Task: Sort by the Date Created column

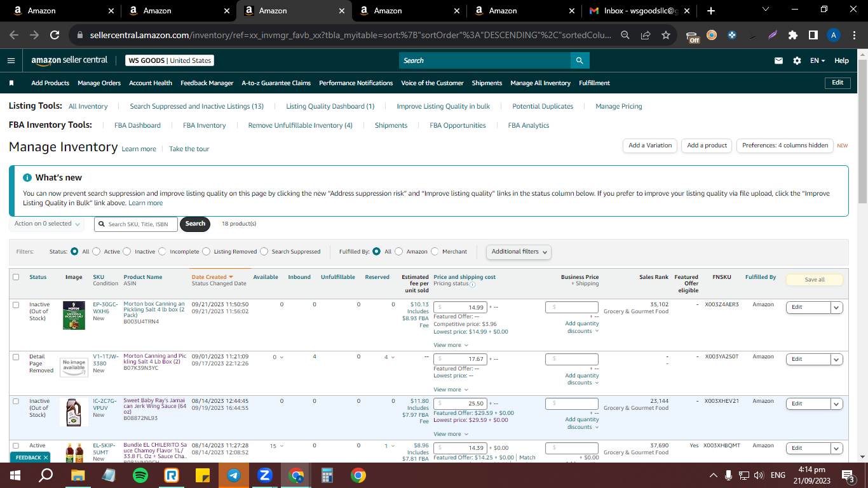Action: coord(212,277)
